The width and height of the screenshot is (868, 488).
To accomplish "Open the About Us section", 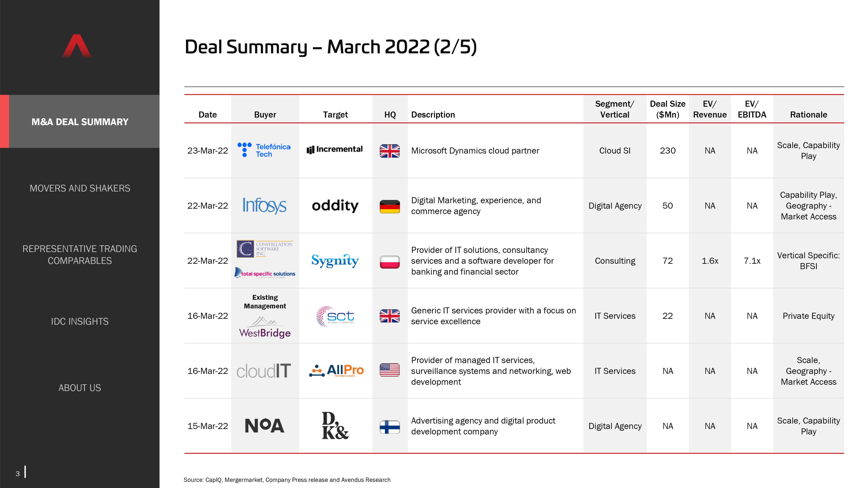I will pos(80,388).
